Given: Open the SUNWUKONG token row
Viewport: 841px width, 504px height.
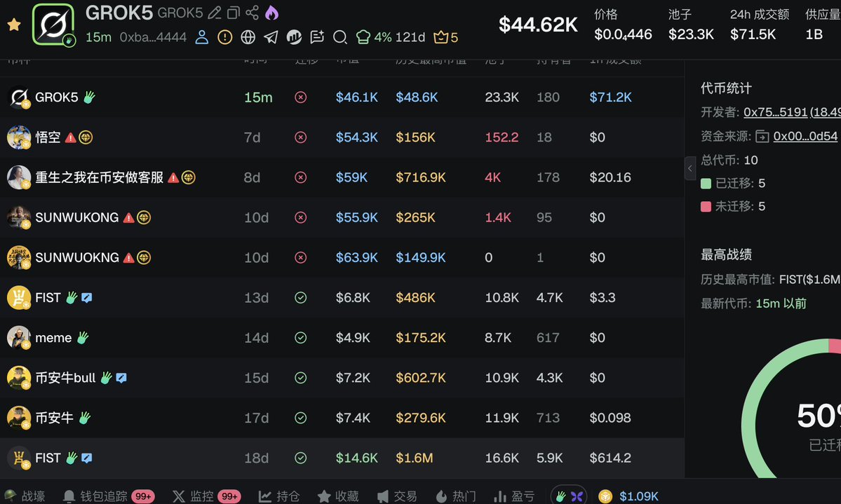Looking at the screenshot, I should [342, 217].
